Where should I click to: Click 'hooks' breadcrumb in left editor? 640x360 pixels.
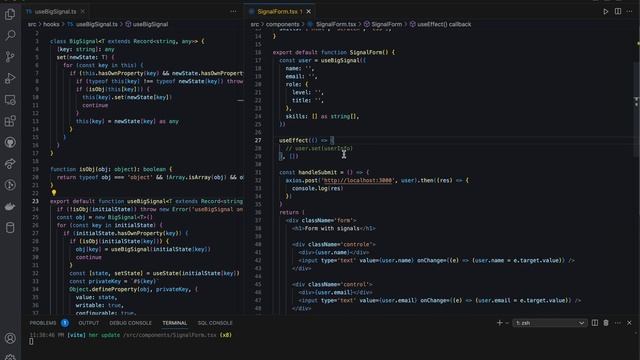tap(51, 24)
